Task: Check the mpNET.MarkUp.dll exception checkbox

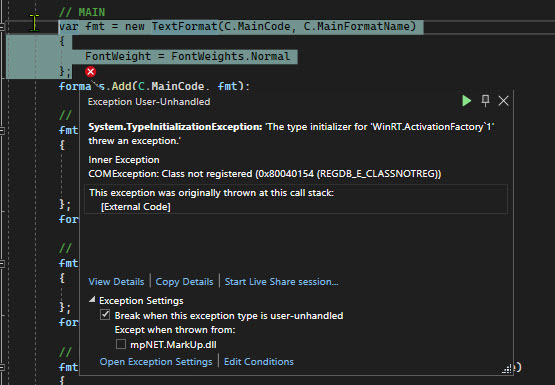Action: (x=121, y=344)
